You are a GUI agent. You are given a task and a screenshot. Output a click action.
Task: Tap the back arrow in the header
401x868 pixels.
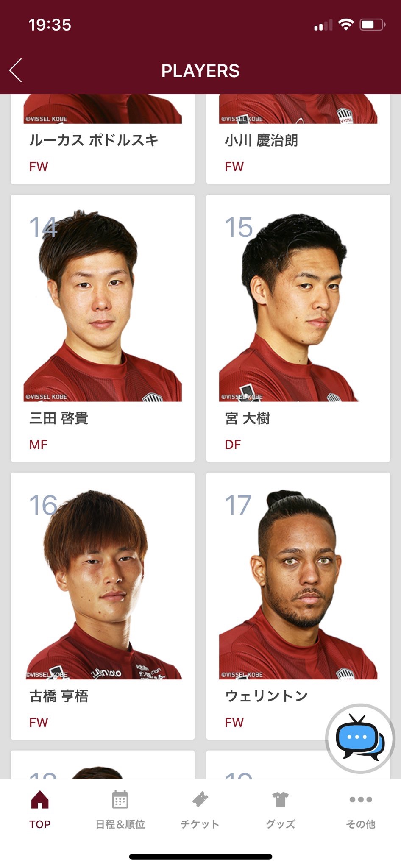[16, 70]
